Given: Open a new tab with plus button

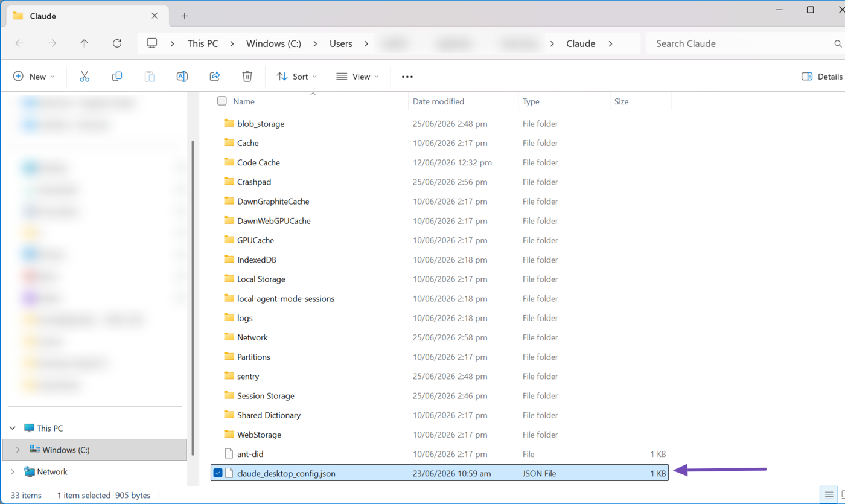Looking at the screenshot, I should point(185,16).
